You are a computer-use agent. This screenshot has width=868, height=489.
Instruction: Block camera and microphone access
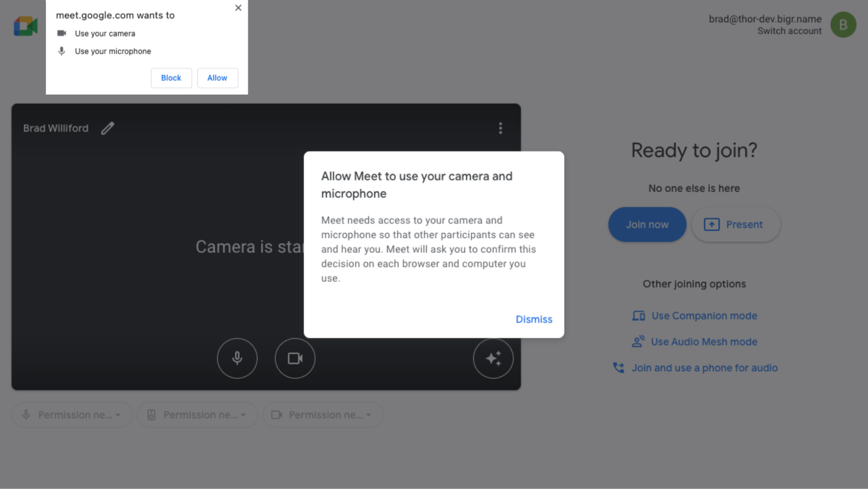point(171,78)
